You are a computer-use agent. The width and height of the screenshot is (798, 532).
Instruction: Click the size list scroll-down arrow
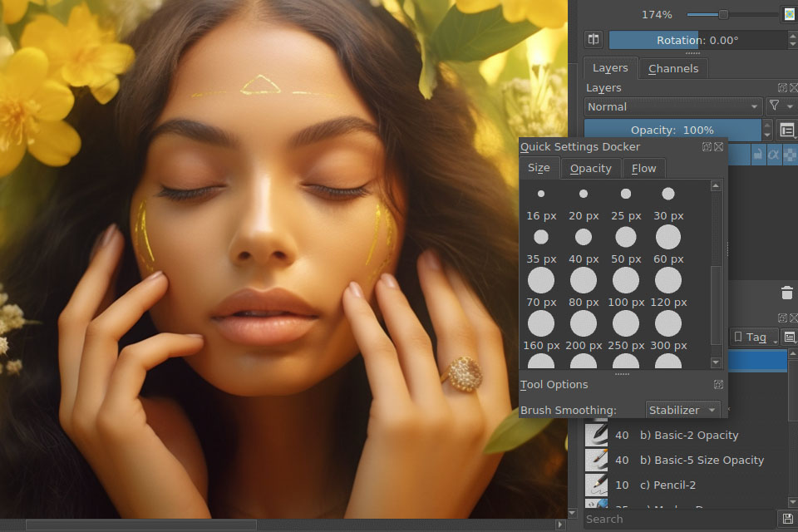[x=716, y=362]
